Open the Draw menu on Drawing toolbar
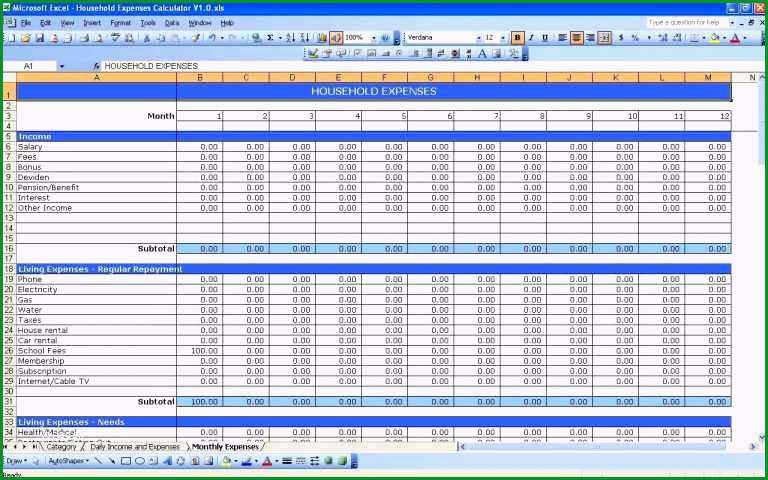This screenshot has width=768, height=480. pyautogui.click(x=17, y=461)
